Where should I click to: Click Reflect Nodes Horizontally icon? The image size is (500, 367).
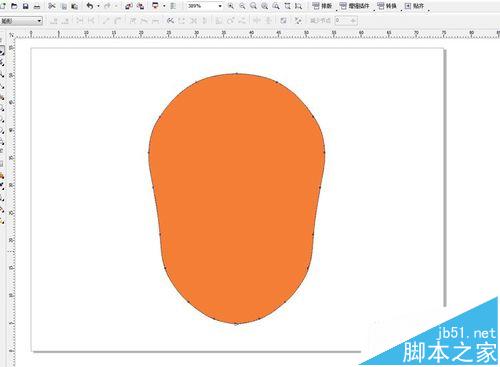click(x=257, y=21)
